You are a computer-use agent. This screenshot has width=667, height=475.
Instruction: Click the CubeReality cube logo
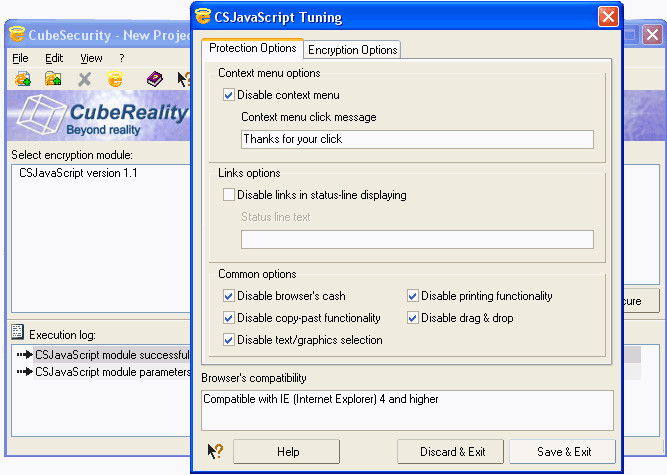(41, 114)
